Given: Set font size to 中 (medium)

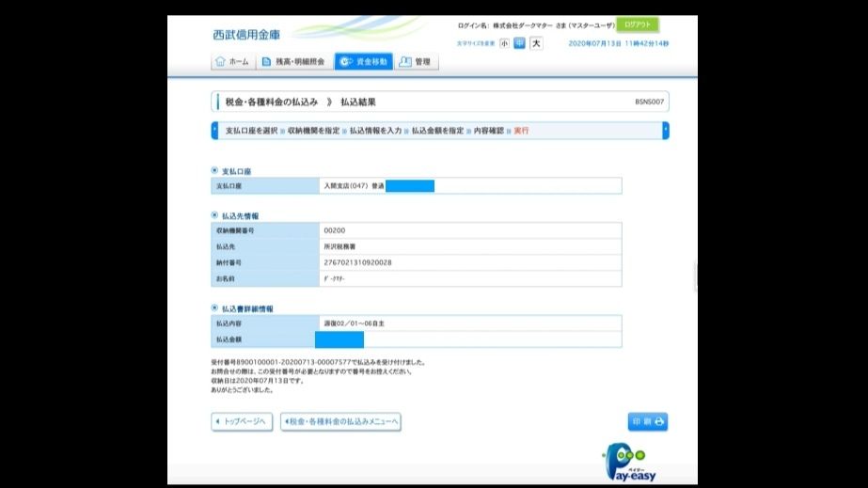Looking at the screenshot, I should pyautogui.click(x=520, y=43).
